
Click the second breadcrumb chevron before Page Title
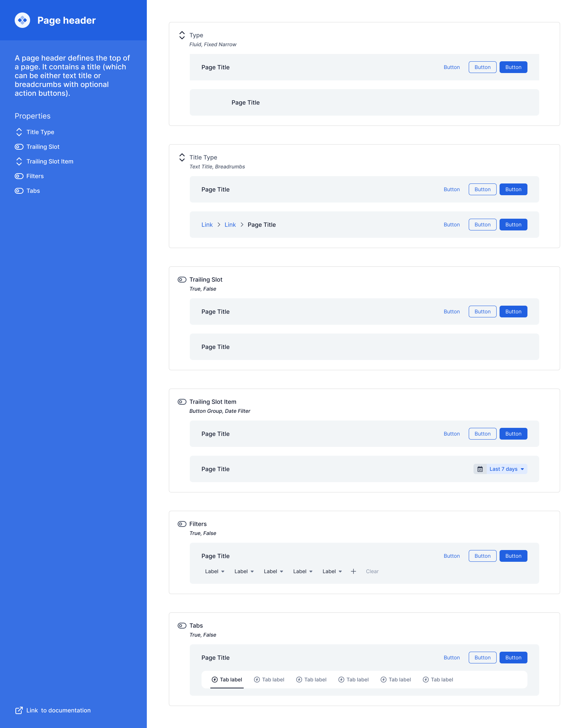point(242,225)
